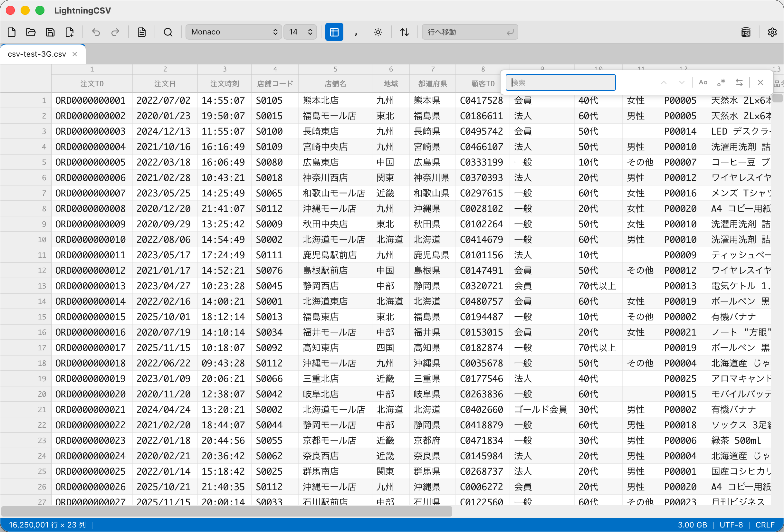Toggle regular expression search
Viewport: 784px width, 532px height.
pyautogui.click(x=721, y=83)
